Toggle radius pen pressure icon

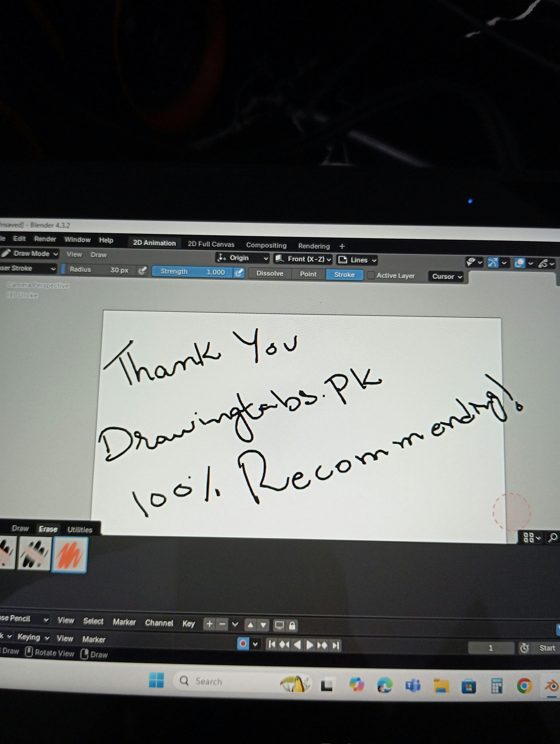[143, 270]
